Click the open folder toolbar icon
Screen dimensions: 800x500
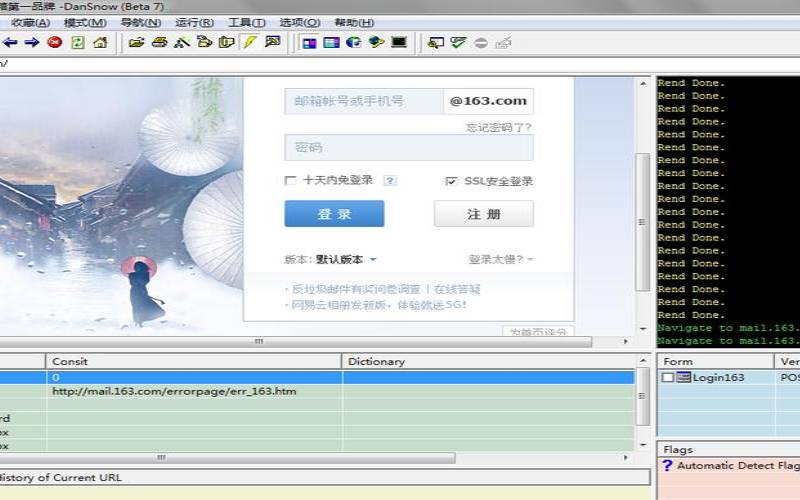click(x=136, y=42)
